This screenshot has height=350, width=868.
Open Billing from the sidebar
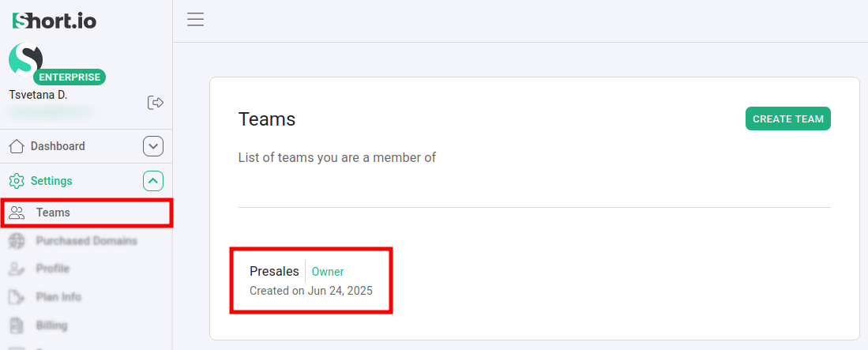[x=51, y=326]
